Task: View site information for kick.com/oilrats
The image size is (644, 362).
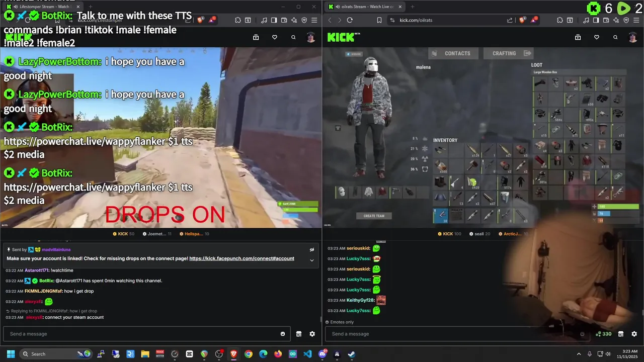Action: point(393,20)
